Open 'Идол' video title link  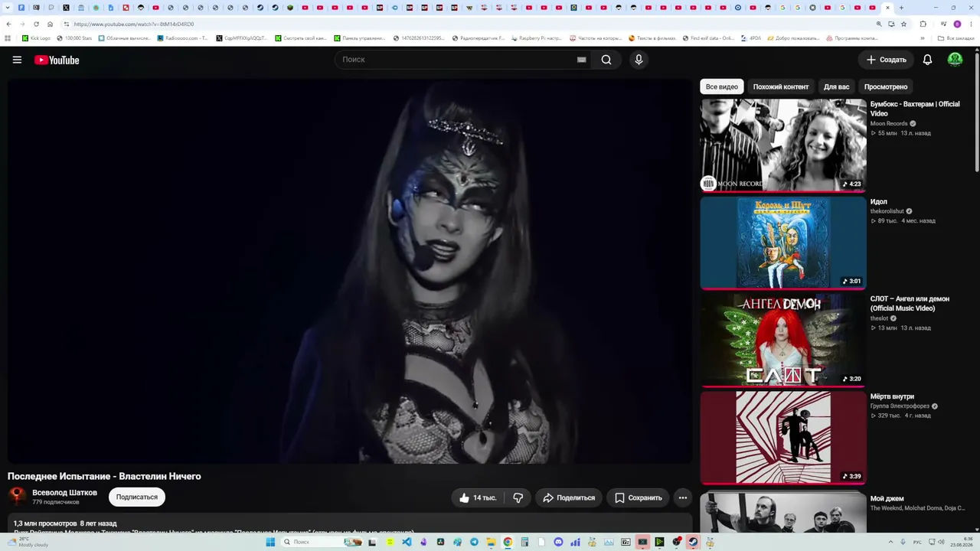click(x=879, y=202)
